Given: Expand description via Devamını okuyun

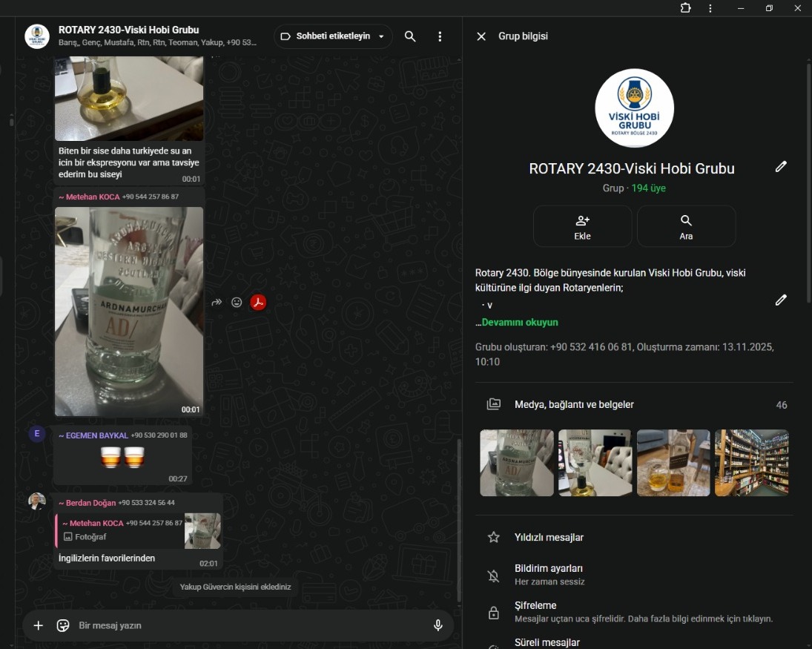Looking at the screenshot, I should [519, 323].
